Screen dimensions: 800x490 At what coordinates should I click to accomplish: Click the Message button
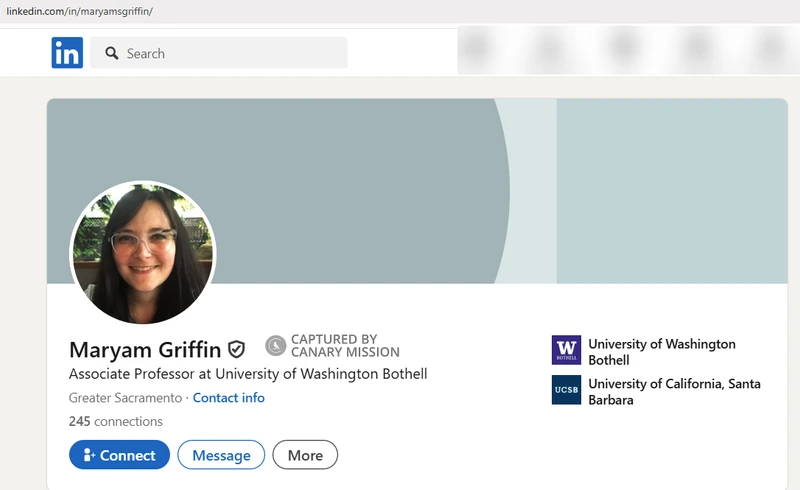221,455
